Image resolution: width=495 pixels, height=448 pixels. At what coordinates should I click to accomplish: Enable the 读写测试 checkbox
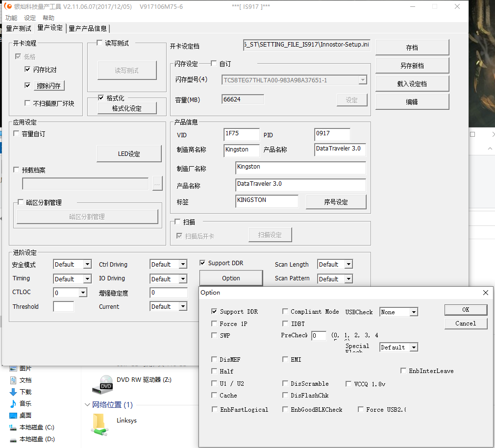(x=99, y=43)
